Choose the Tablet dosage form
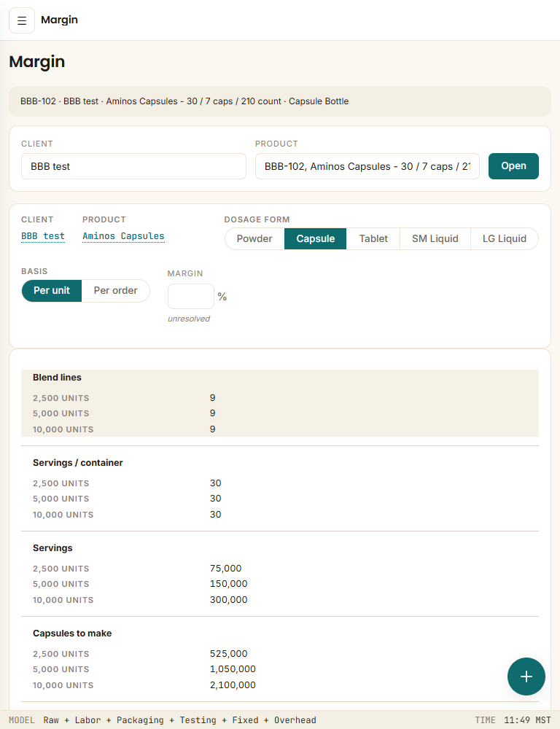The height and width of the screenshot is (729, 560). click(x=373, y=238)
